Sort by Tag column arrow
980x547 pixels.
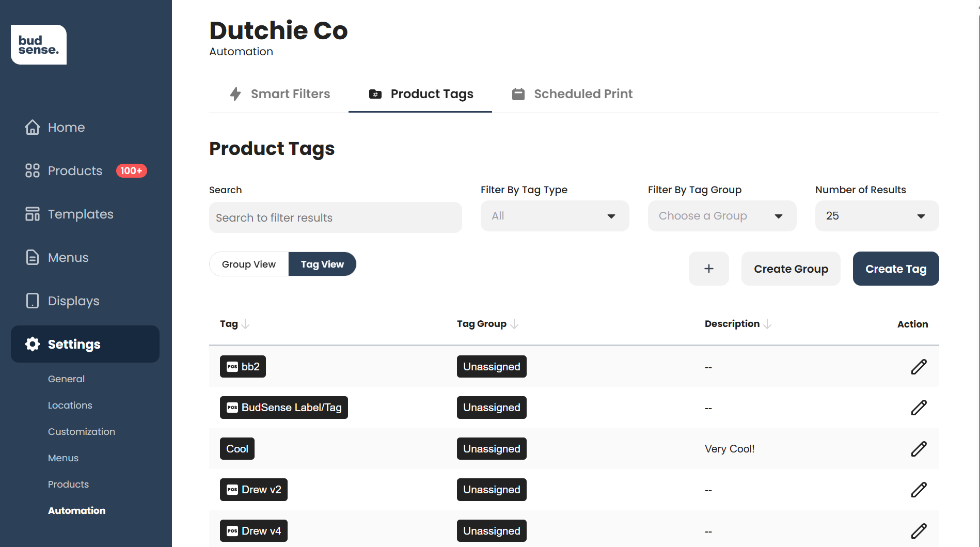click(246, 324)
